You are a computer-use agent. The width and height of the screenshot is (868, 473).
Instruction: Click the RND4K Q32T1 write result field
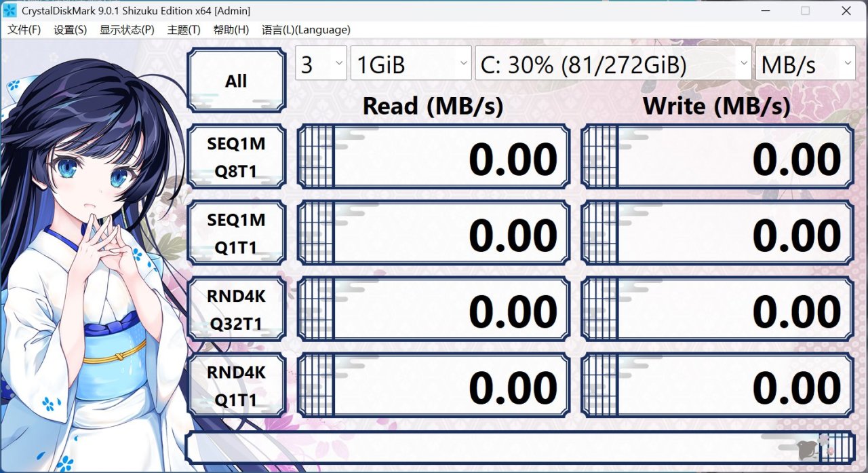click(717, 309)
